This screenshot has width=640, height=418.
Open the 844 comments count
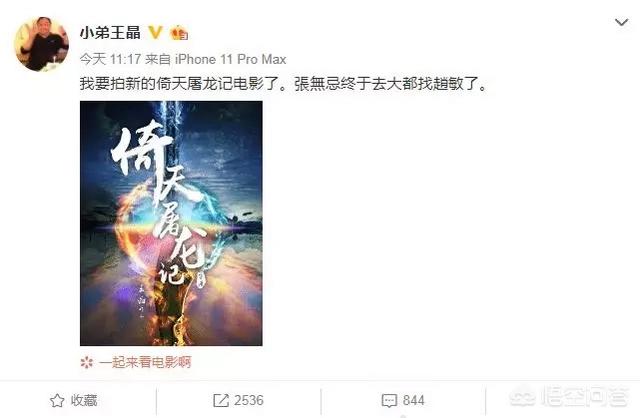click(413, 400)
